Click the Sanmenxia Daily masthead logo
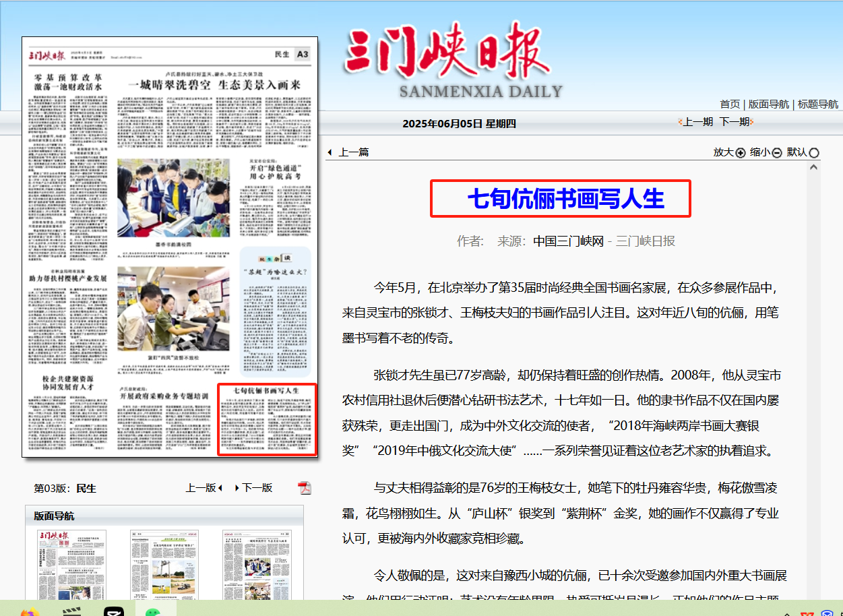 click(x=452, y=61)
